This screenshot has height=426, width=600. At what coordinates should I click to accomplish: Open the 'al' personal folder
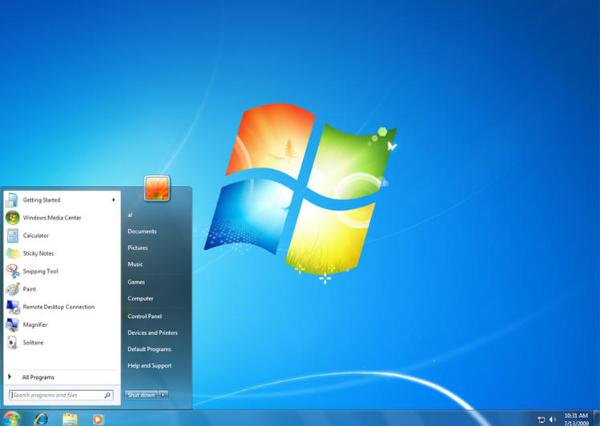[130, 215]
